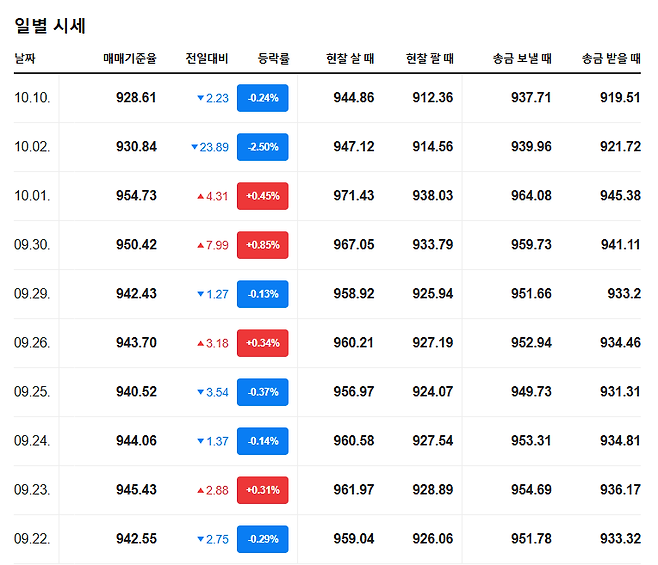
Task: Click the red up arrow beside 7.99
Action: coord(201,245)
